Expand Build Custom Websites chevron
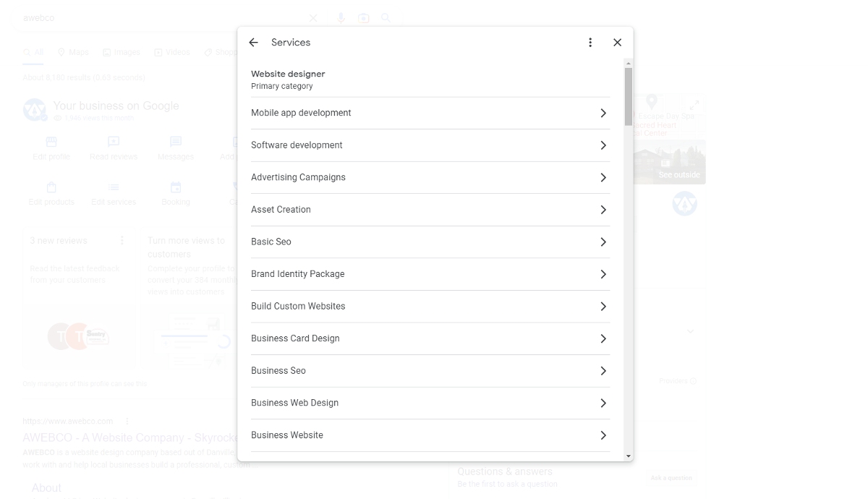 (x=603, y=306)
